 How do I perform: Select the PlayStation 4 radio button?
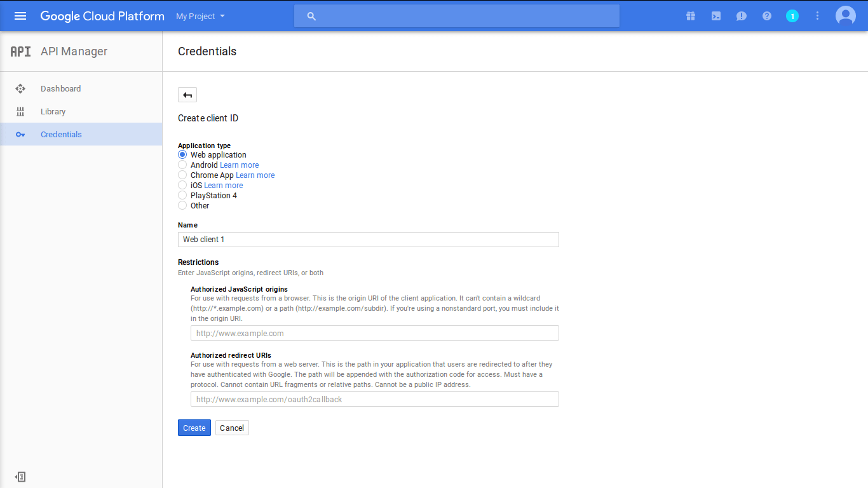182,196
